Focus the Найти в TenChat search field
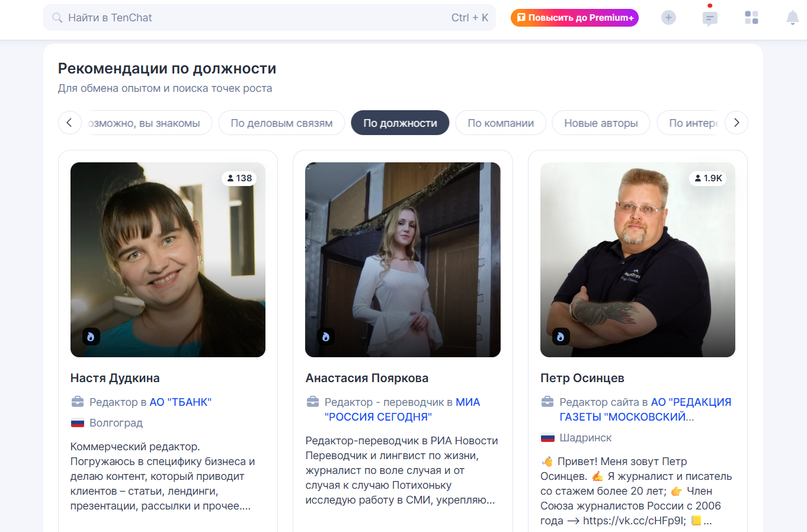The image size is (807, 532). coord(255,18)
